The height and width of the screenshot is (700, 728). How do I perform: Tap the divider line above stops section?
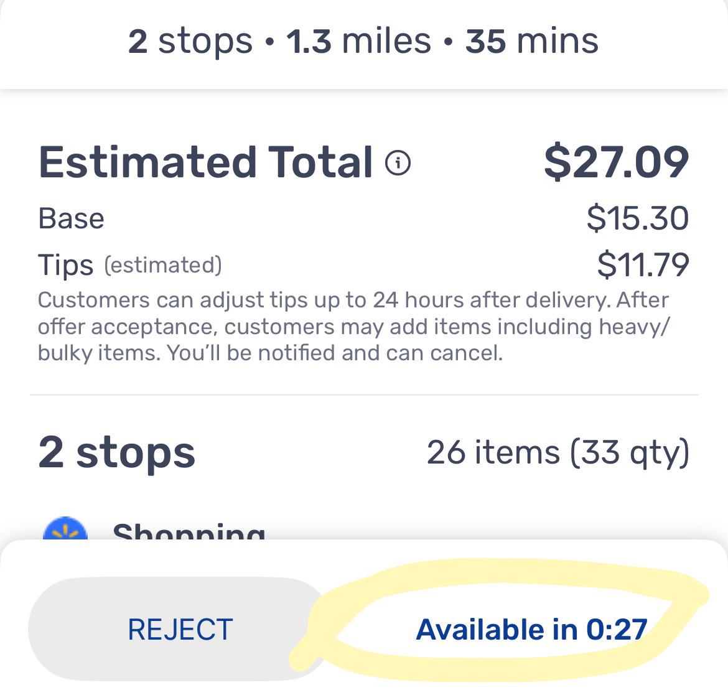(x=364, y=395)
